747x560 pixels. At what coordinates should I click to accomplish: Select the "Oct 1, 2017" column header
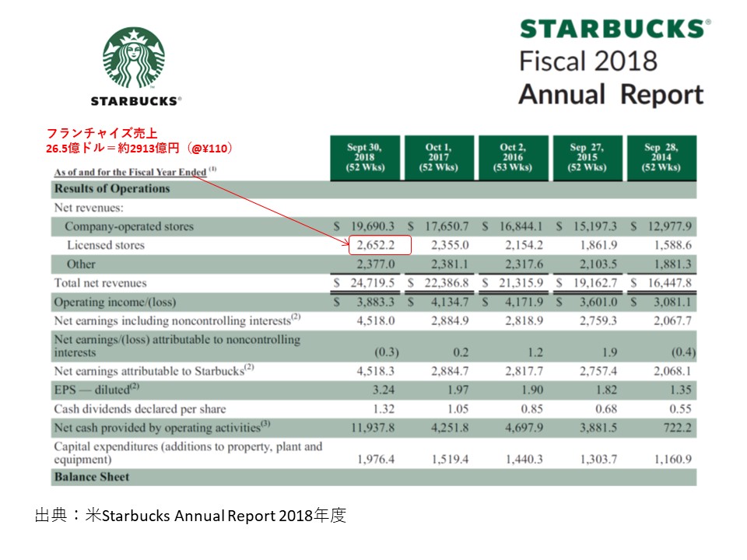pos(439,158)
